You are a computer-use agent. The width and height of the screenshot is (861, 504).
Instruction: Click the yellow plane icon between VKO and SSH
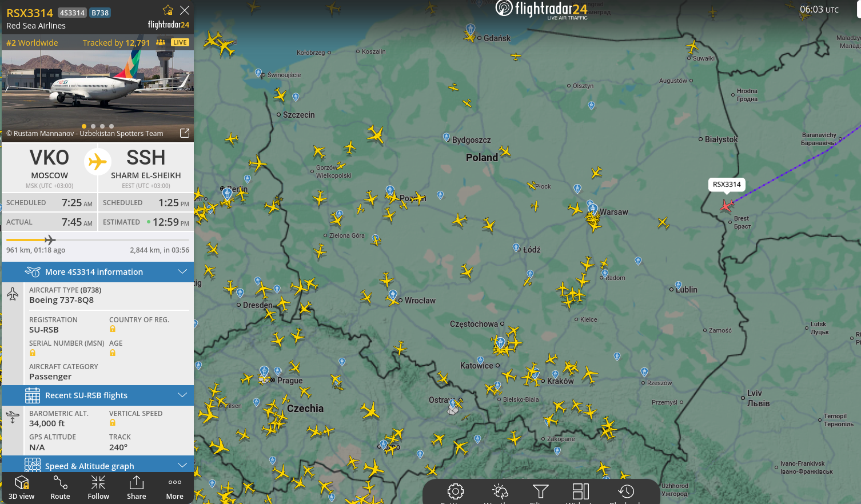pyautogui.click(x=98, y=162)
